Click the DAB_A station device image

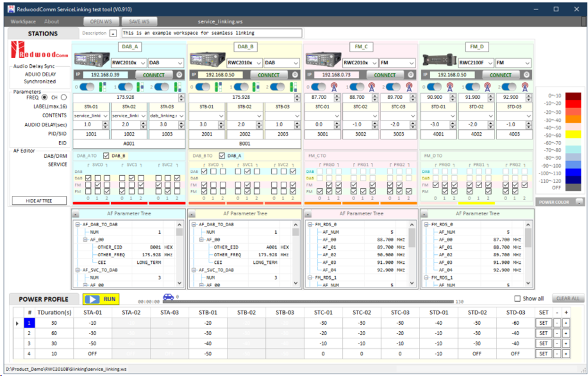click(92, 60)
